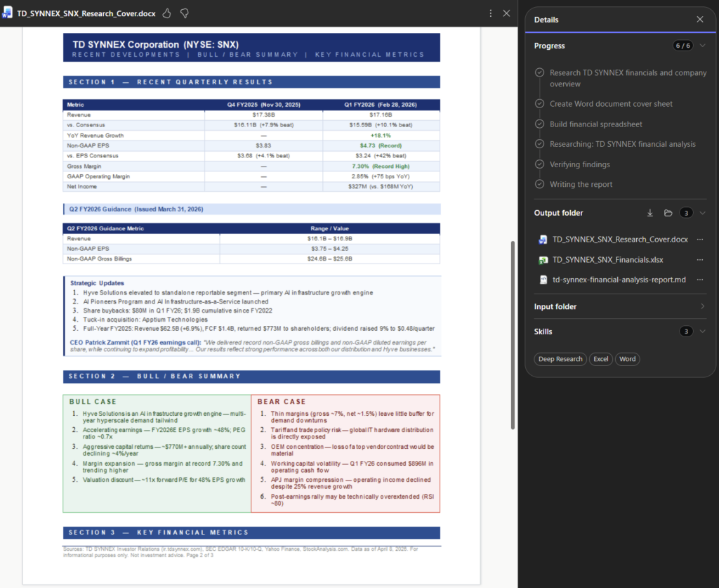Image resolution: width=719 pixels, height=588 pixels.
Task: Click the Excel skill chip
Action: 600,359
